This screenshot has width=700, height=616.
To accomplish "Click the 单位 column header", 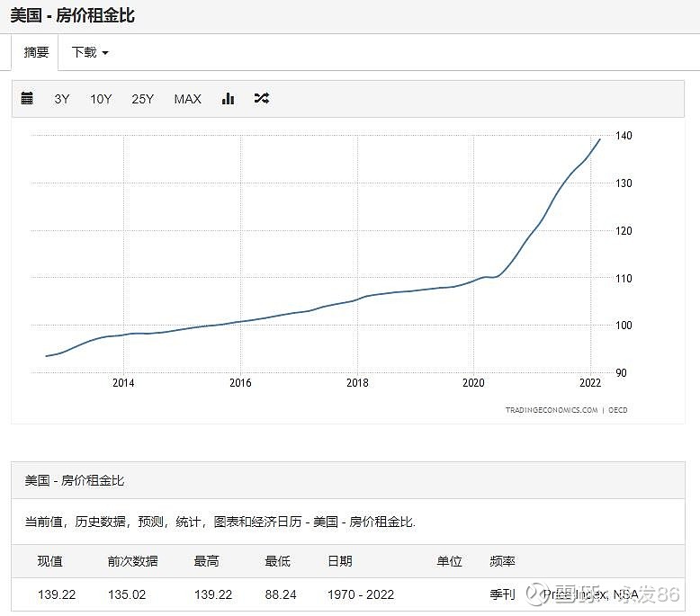I will (x=449, y=561).
